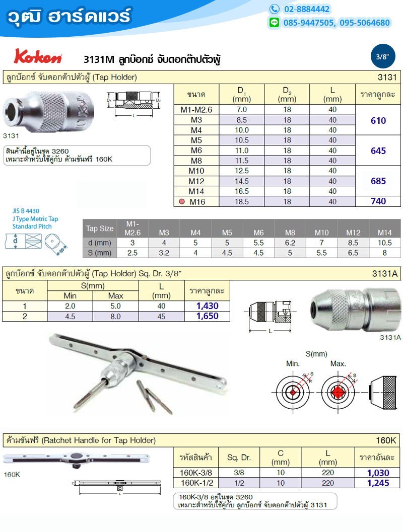Click the note box about 160K-3/8 in set 3260

(x=255, y=501)
